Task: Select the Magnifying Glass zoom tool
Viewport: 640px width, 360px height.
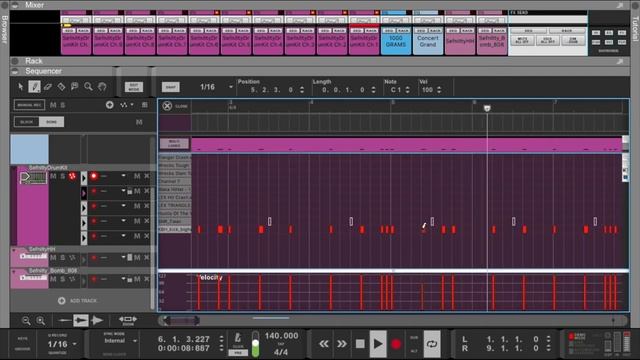Action: 88,87
